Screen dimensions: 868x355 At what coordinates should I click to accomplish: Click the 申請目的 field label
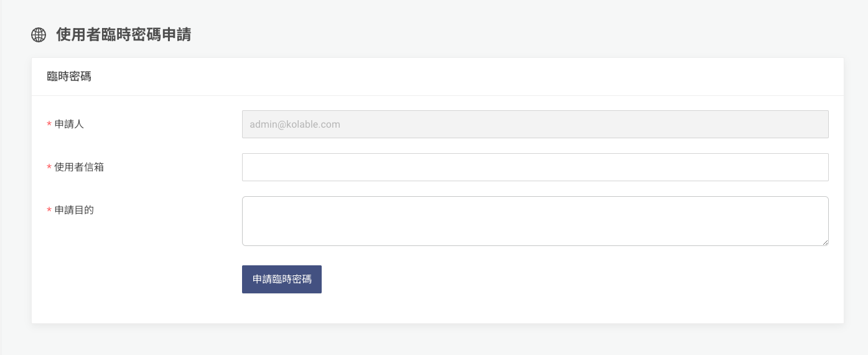point(74,210)
